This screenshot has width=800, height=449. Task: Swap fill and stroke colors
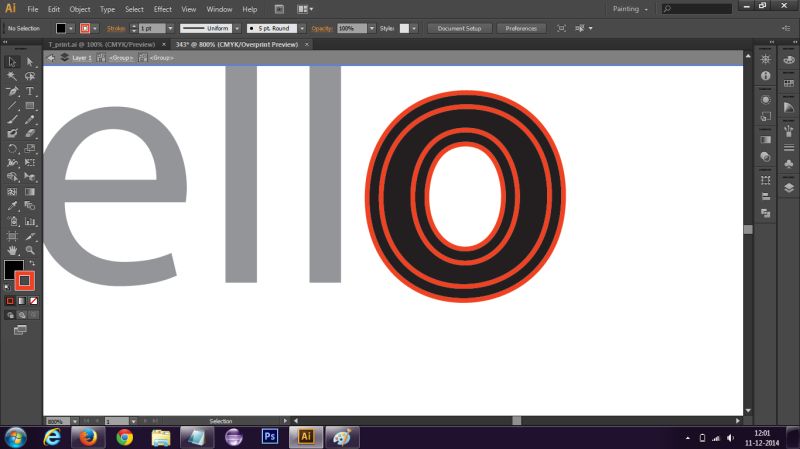coord(32,263)
